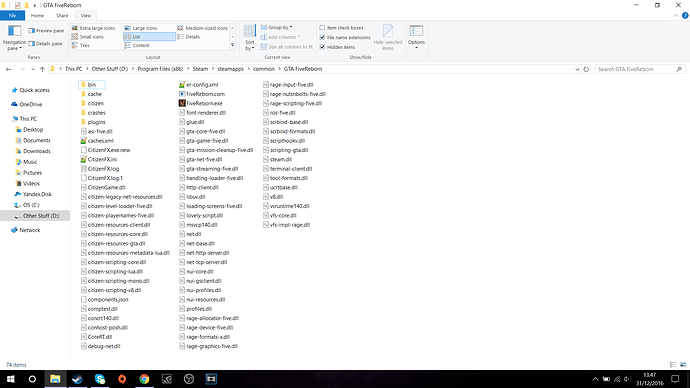Click the Refresh button beside address bar
690x388 pixels.
coord(586,69)
